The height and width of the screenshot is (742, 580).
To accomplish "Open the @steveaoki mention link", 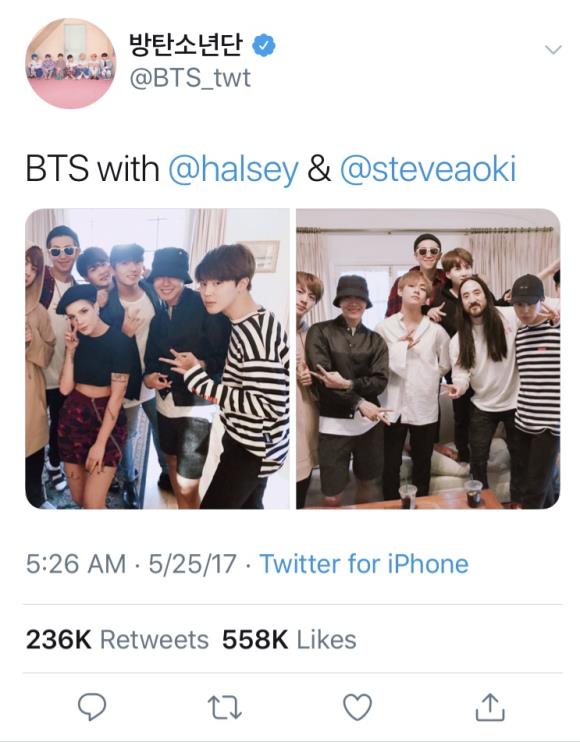I will (x=428, y=169).
